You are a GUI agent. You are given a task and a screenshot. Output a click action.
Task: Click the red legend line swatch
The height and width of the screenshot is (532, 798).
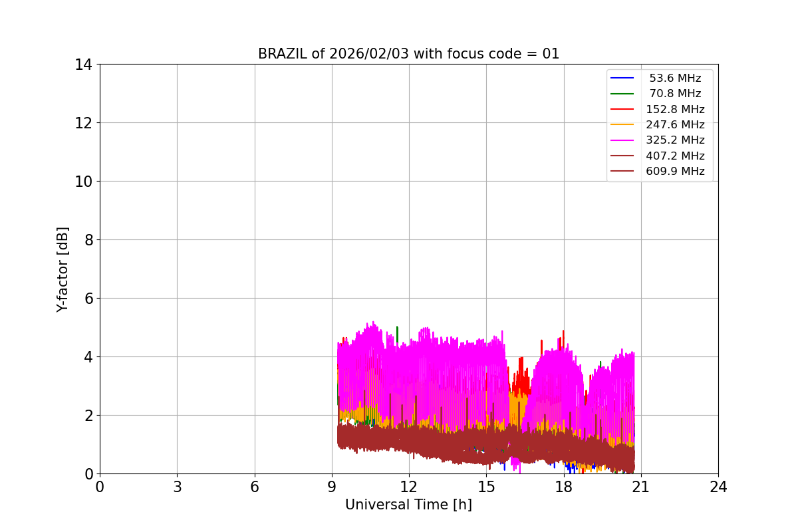point(622,109)
